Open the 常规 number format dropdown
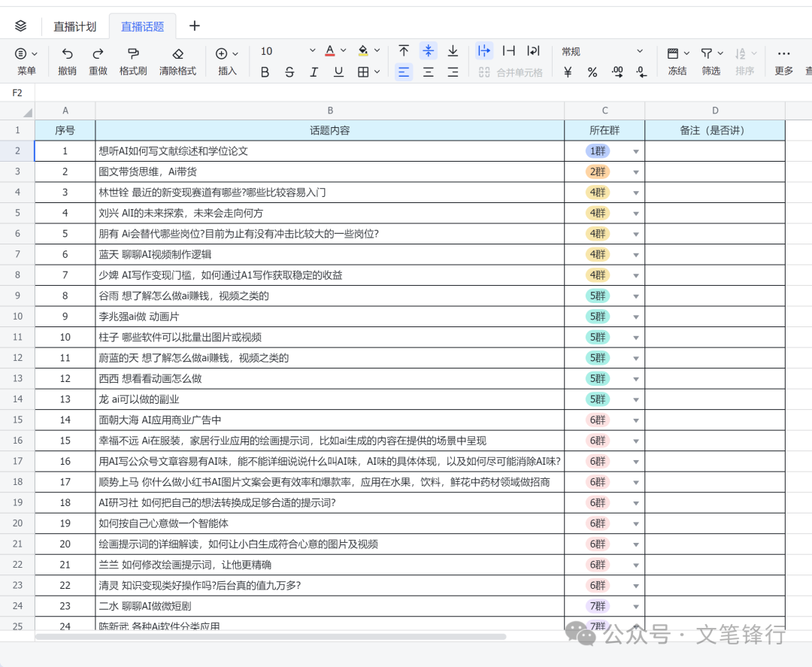812x667 pixels. point(601,51)
